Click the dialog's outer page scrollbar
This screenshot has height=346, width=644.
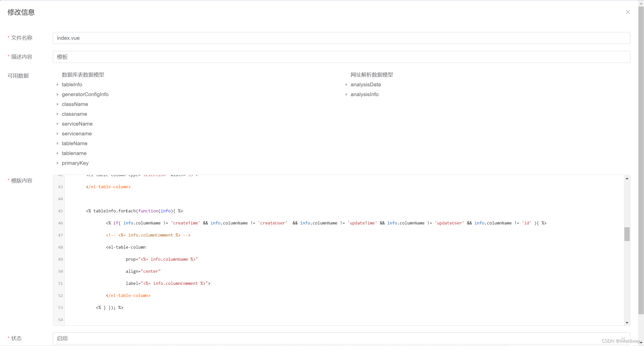(641, 161)
